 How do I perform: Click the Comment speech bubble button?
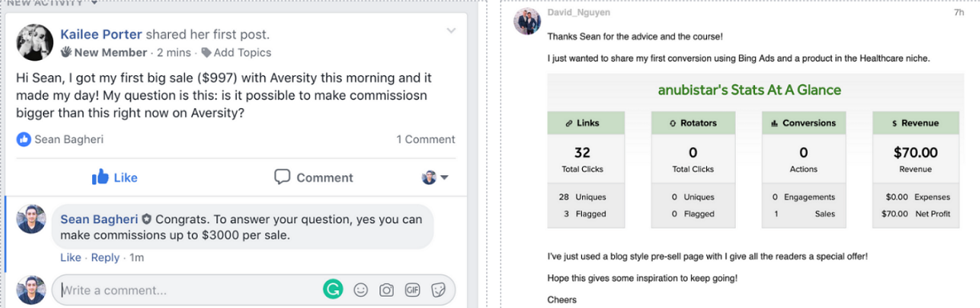point(313,177)
